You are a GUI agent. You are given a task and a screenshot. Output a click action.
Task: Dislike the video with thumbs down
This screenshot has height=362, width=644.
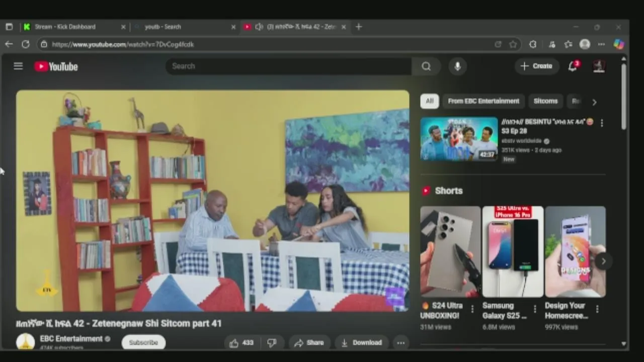coord(272,342)
